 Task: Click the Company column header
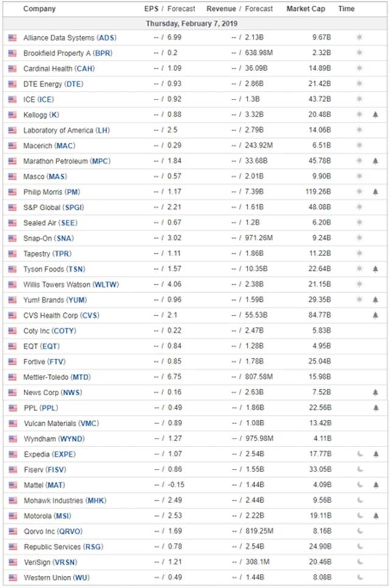coord(39,9)
